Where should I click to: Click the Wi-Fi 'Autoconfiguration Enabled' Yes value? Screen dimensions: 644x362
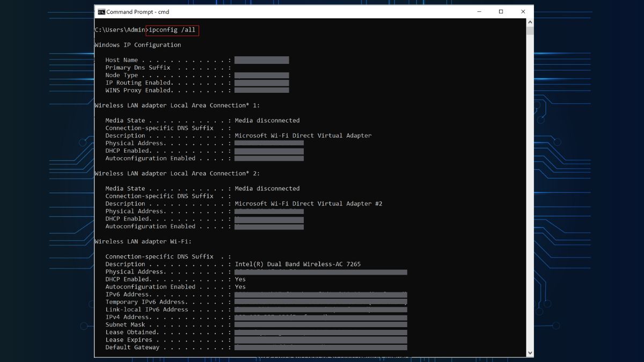tap(240, 287)
